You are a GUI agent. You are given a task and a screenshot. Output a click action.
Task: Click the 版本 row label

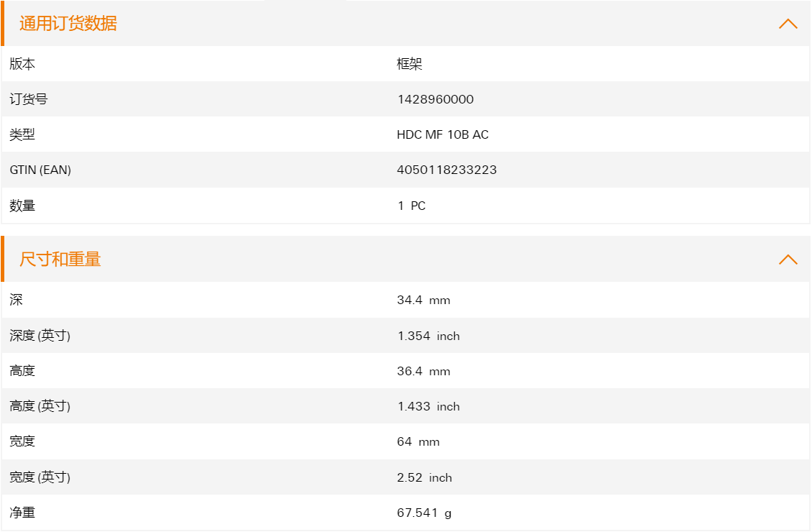click(22, 64)
